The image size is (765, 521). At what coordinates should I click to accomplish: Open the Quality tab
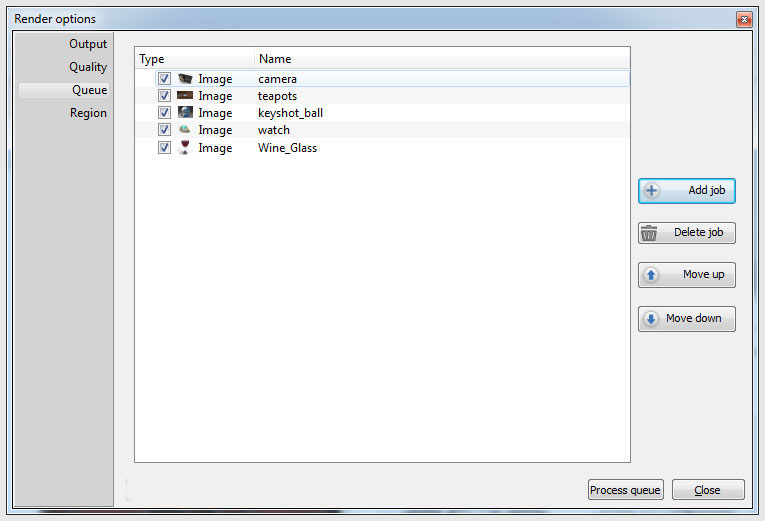88,67
